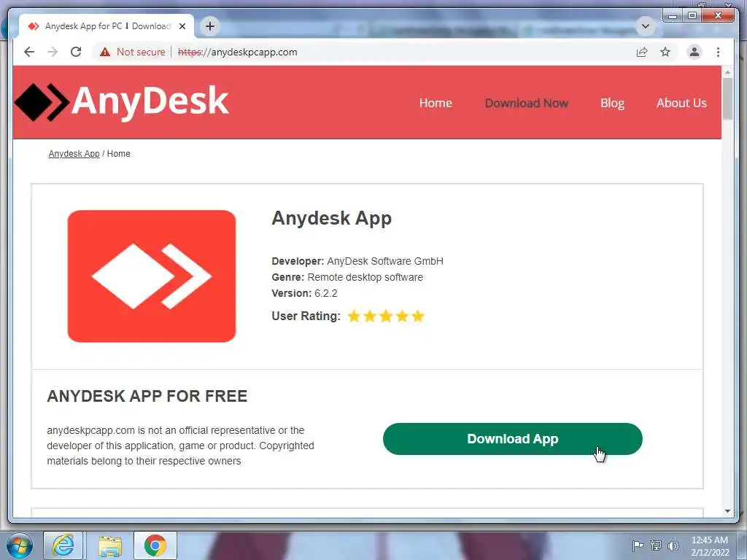The image size is (747, 560).
Task: Click the Chrome taskbar icon
Action: click(x=155, y=545)
